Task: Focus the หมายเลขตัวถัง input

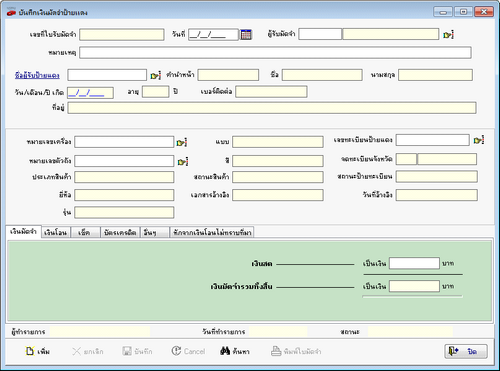Action: point(124,161)
